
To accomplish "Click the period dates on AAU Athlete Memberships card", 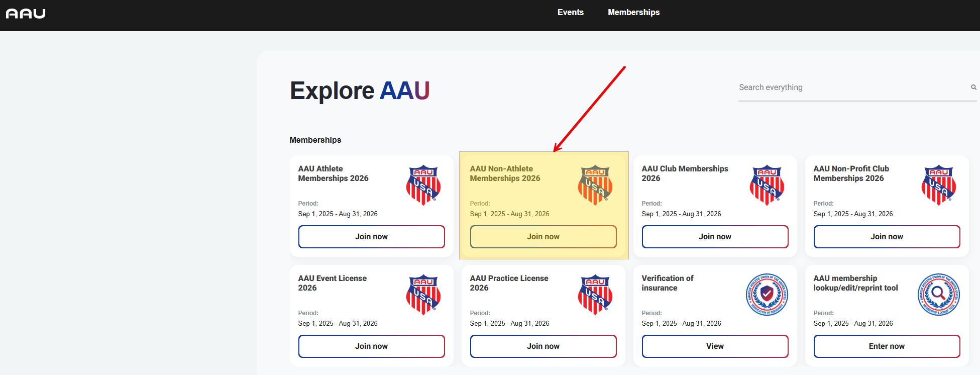I will (x=338, y=214).
